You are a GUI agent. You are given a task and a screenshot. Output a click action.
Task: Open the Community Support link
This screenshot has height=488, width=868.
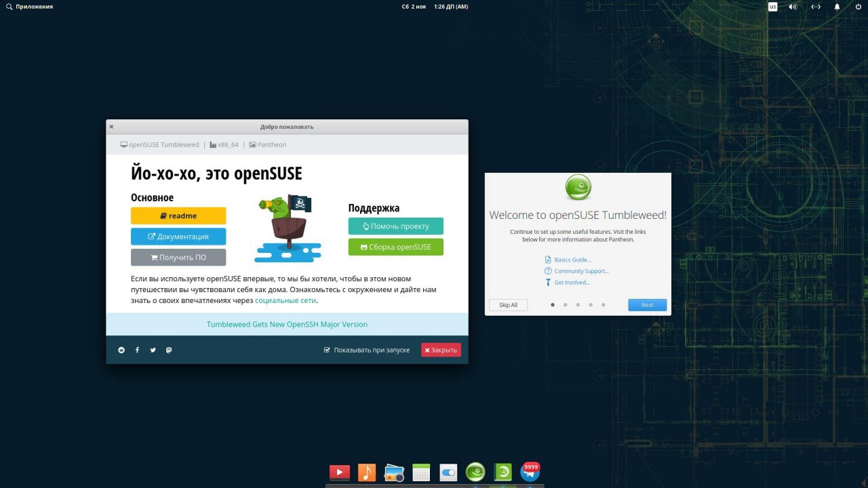pyautogui.click(x=577, y=271)
